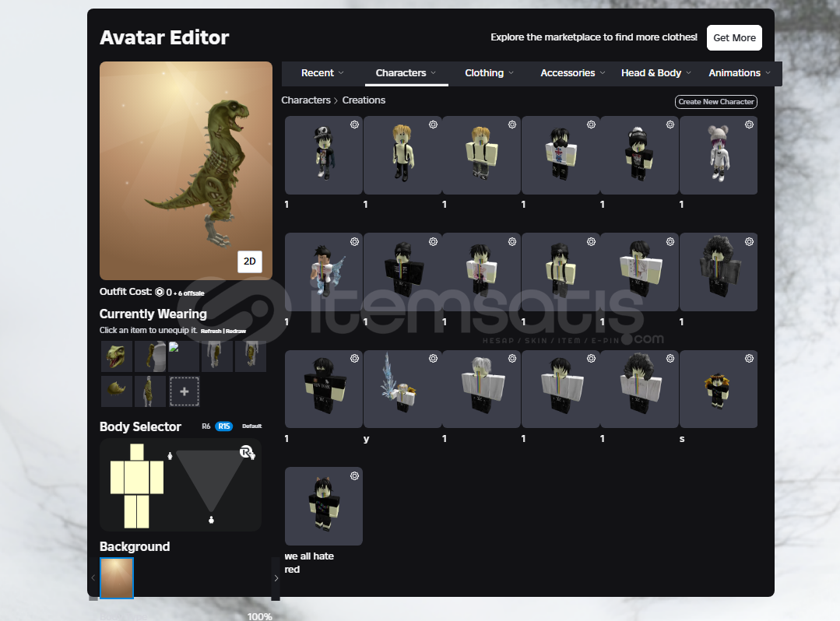Viewport: 840px width, 621px height.
Task: Click the Get More button
Action: [734, 38]
